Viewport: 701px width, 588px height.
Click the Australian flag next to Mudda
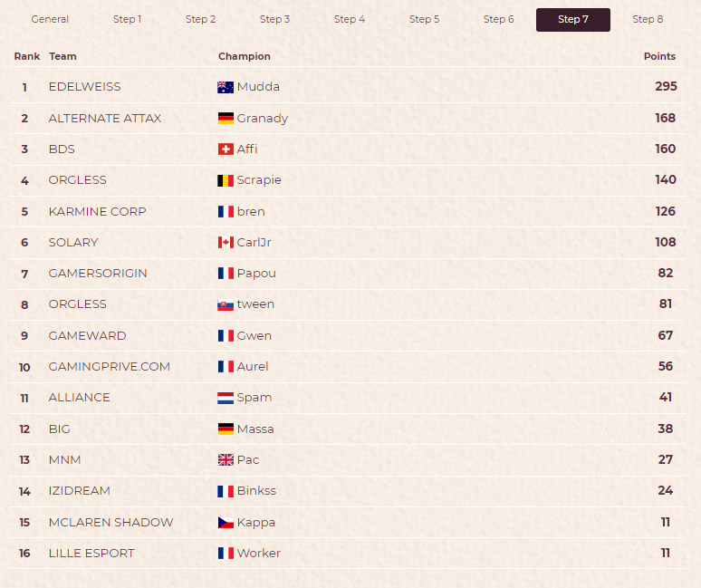(x=226, y=87)
